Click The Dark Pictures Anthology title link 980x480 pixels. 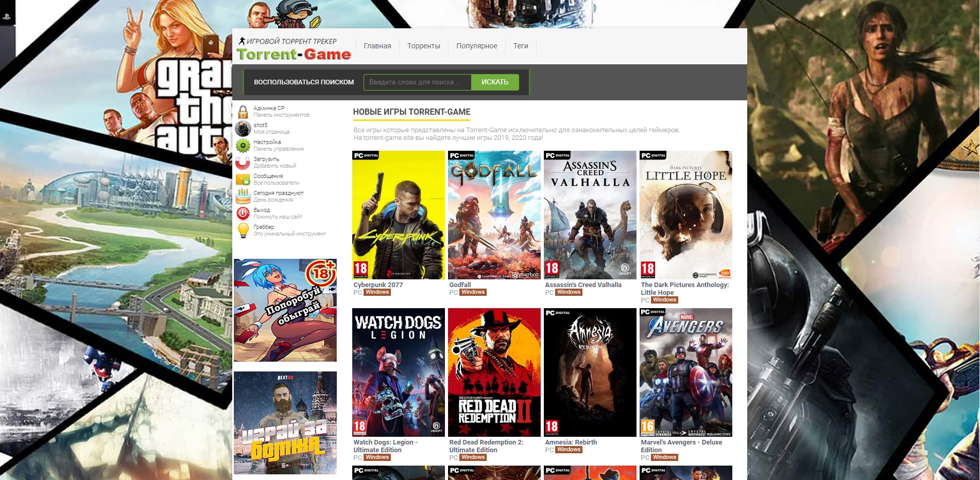pyautogui.click(x=685, y=289)
